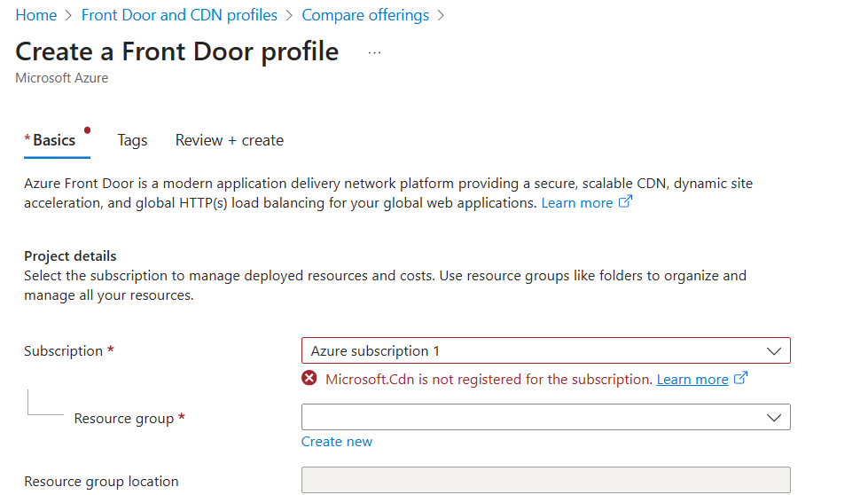Click the Resource group location label
This screenshot has width=868, height=495.
click(101, 481)
